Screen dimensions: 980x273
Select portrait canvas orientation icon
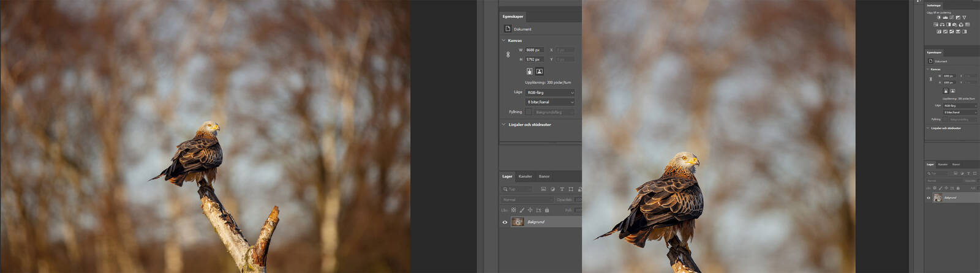coord(529,72)
